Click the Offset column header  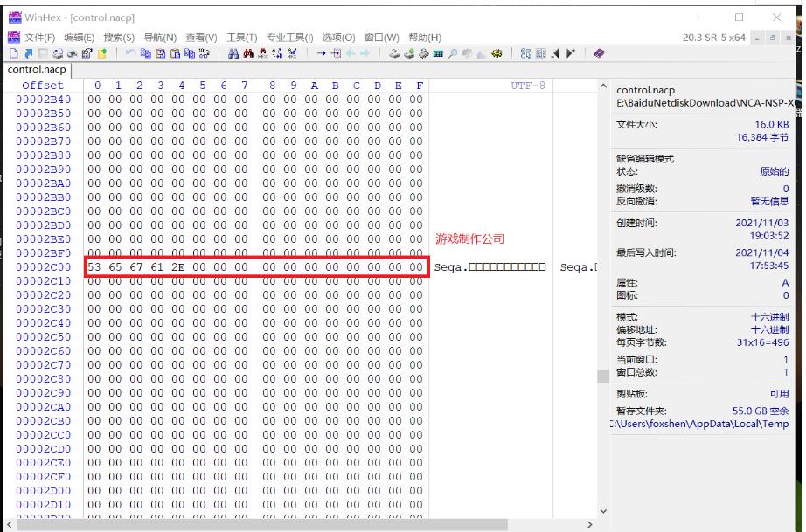coord(43,86)
